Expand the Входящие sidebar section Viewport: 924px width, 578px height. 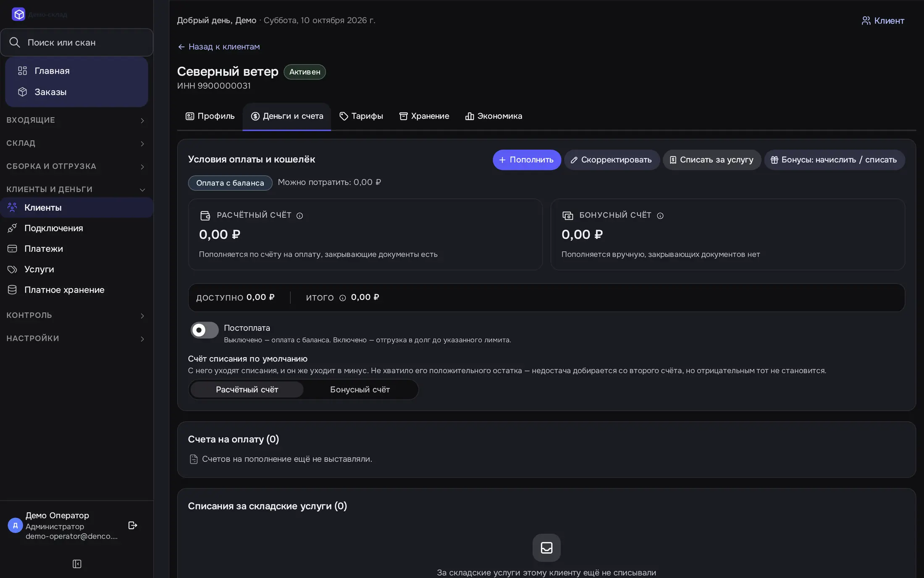[x=76, y=120]
